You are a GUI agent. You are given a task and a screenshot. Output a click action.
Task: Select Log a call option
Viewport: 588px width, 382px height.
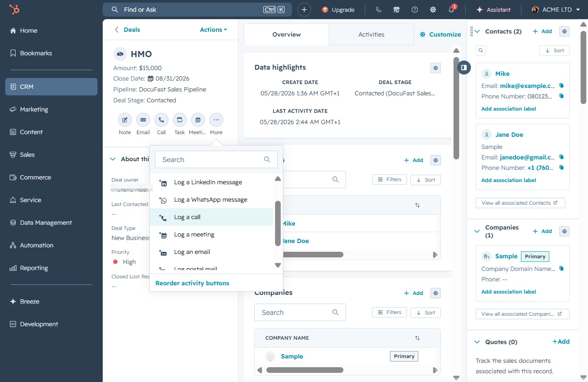point(211,217)
